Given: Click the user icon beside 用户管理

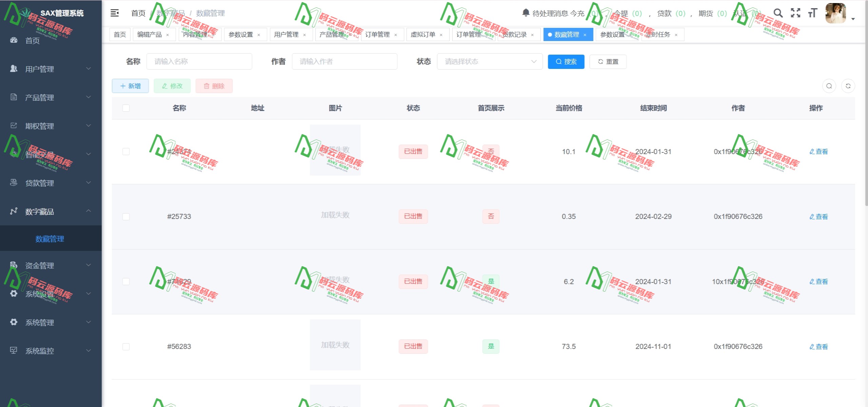Looking at the screenshot, I should click(14, 69).
